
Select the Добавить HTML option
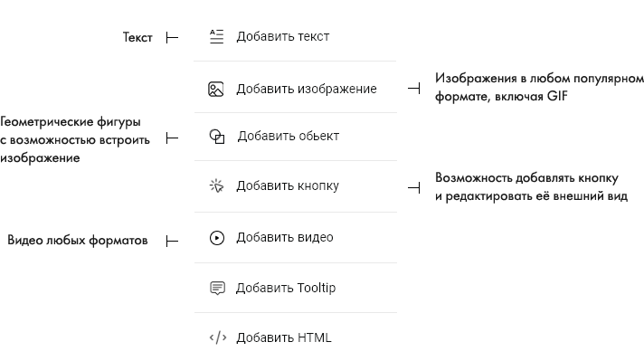click(x=295, y=337)
